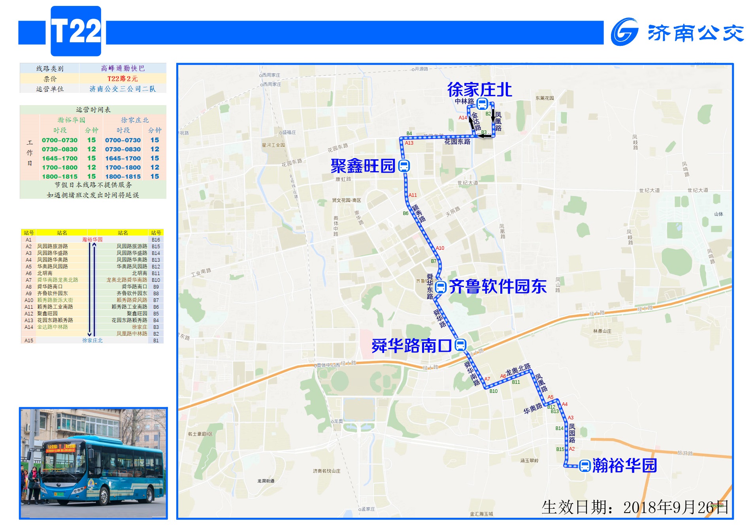Click the 天辰路 road label
The image size is (756, 532).
(453, 211)
